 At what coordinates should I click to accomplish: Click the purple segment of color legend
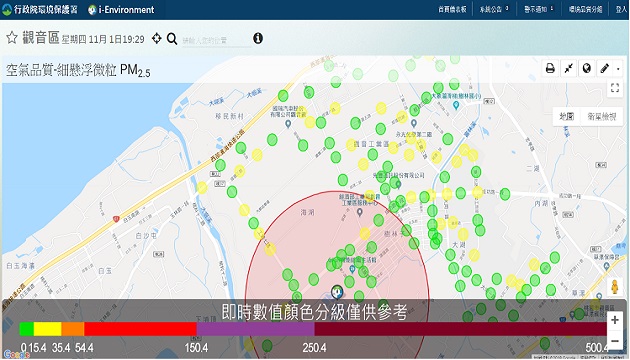click(x=256, y=329)
